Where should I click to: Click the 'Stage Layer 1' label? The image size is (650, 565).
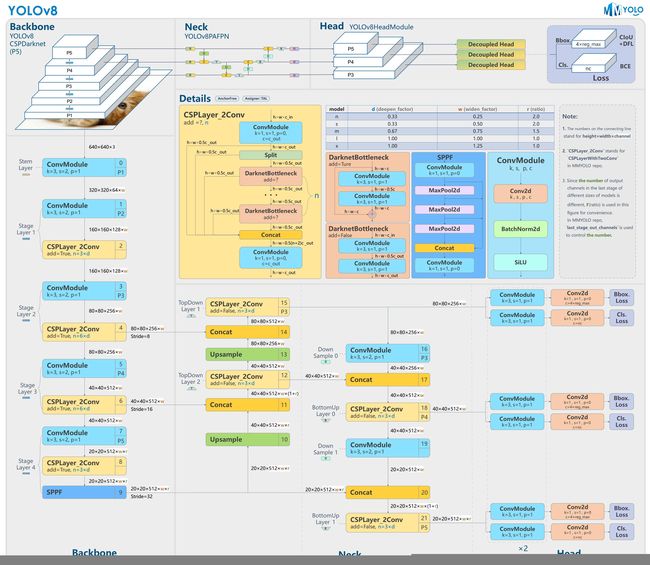point(26,229)
